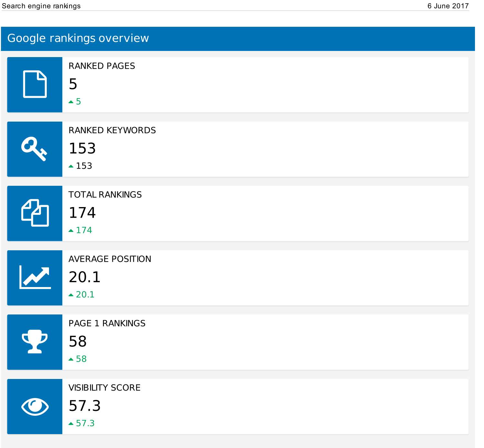Open the Average Position trend chart icon
The image size is (484, 448).
35,277
